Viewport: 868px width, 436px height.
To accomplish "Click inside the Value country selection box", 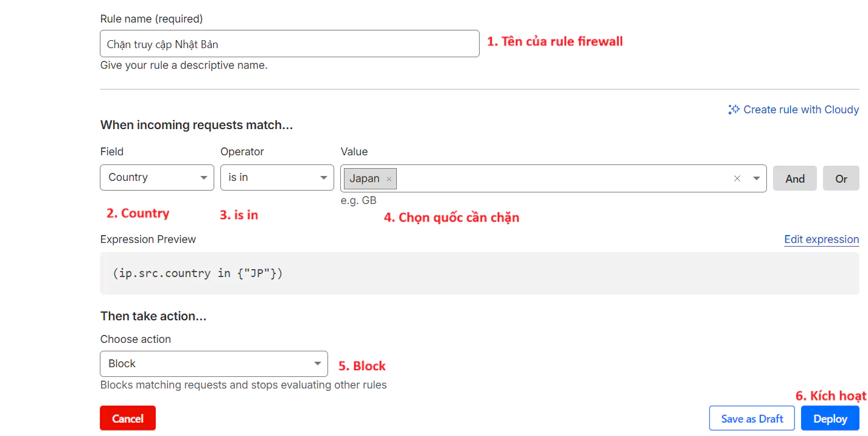I will click(x=560, y=178).
